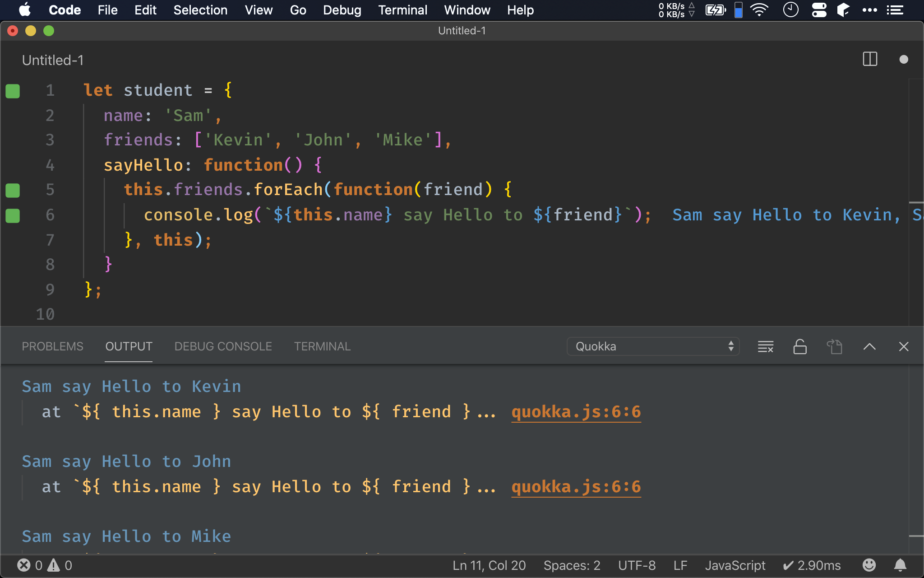The image size is (924, 578).
Task: Click the green Quokka coverage marker on line 5
Action: (13, 190)
